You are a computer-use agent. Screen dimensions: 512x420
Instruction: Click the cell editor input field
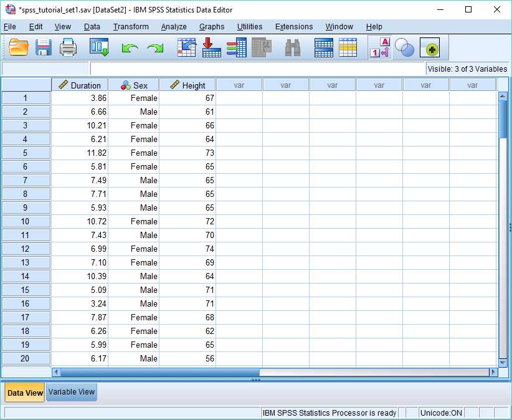[257, 69]
